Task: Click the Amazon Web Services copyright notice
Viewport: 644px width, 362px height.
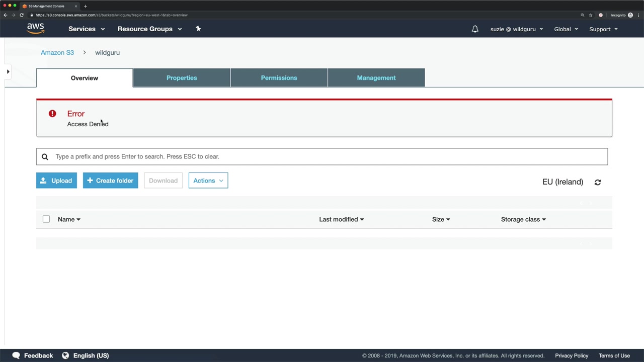Action: click(453, 355)
